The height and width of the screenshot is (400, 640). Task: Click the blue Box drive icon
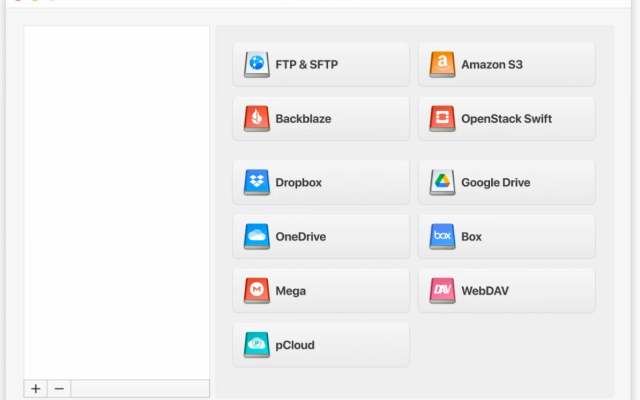pyautogui.click(x=442, y=237)
